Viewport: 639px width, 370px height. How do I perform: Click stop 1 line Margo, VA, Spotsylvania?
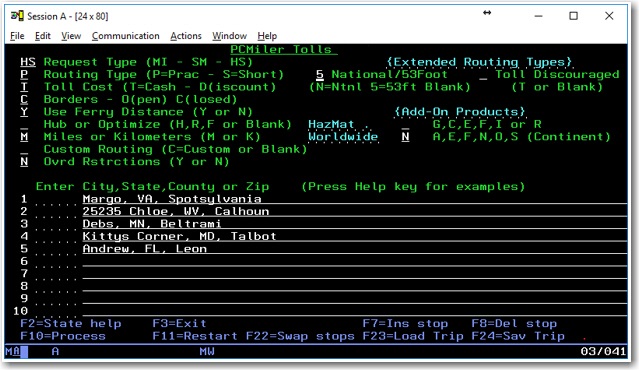(x=355, y=199)
